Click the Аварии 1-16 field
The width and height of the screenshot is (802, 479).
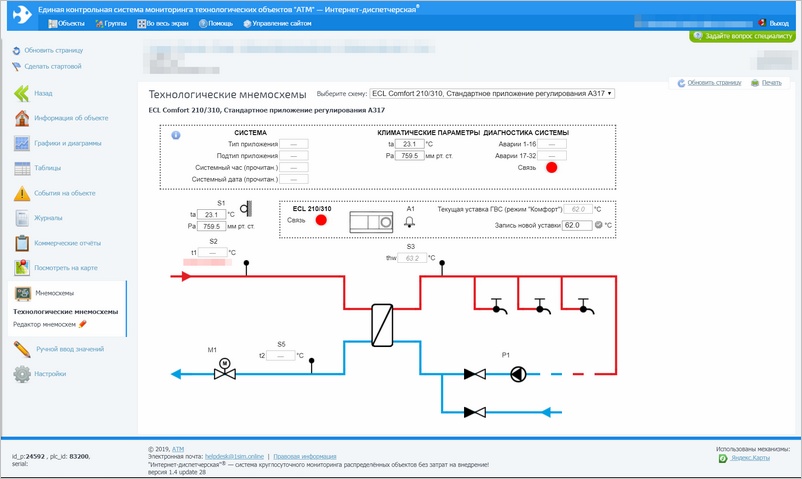pos(551,144)
